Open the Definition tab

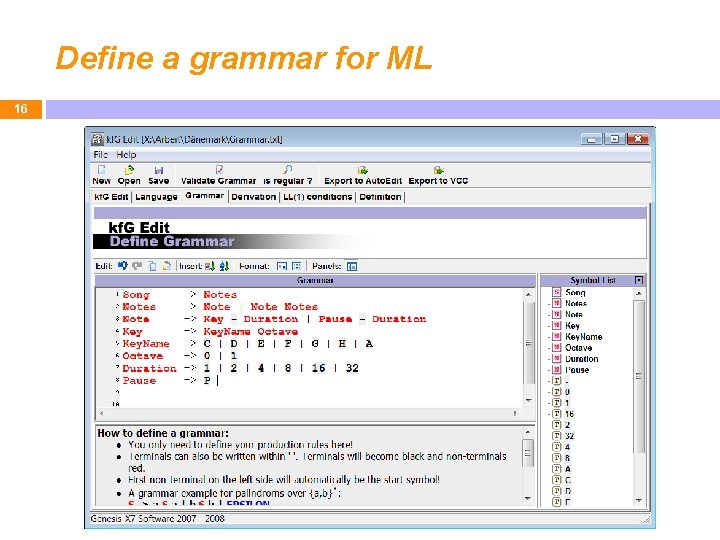coord(380,197)
